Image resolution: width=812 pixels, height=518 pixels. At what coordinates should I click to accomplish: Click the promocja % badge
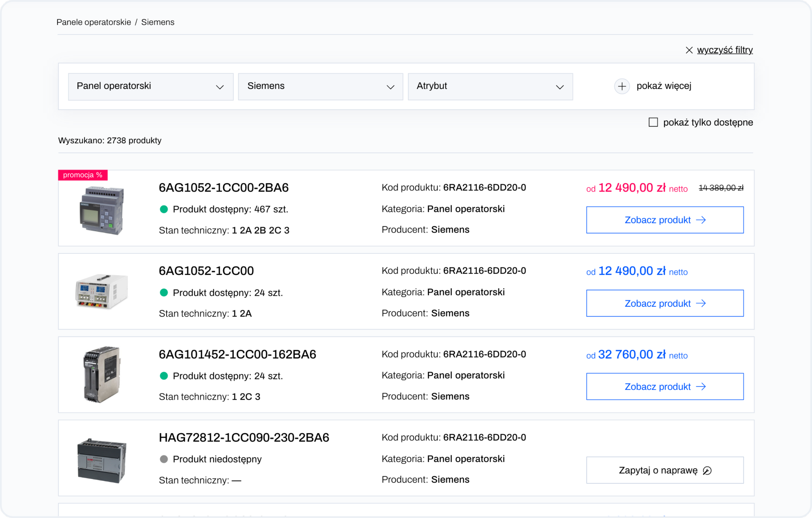82,175
